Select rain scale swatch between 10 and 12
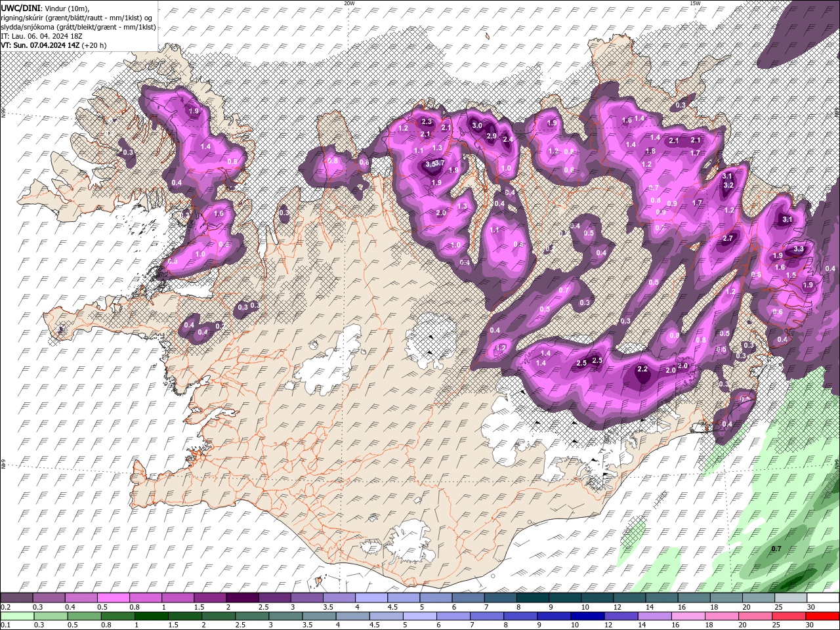Screen dimensions: 840x630 pyautogui.click(x=587, y=616)
